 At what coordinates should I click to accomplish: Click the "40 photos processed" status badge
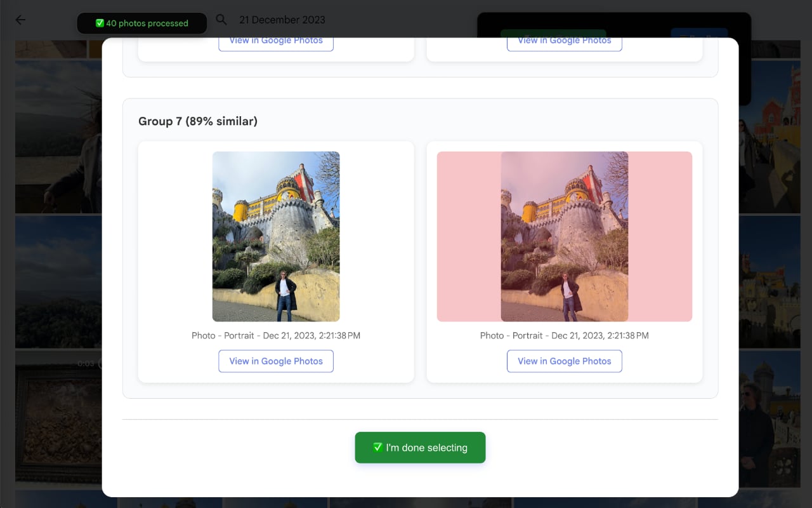tap(141, 23)
